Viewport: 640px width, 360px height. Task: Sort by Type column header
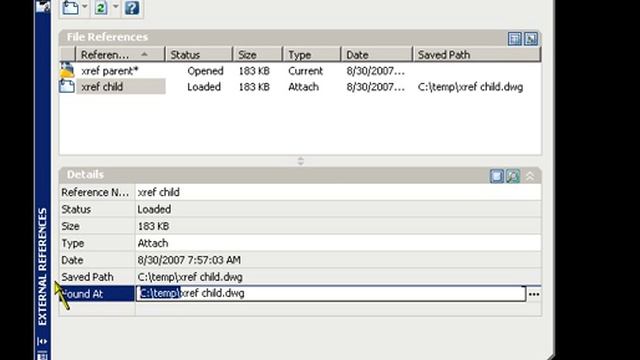(x=311, y=55)
